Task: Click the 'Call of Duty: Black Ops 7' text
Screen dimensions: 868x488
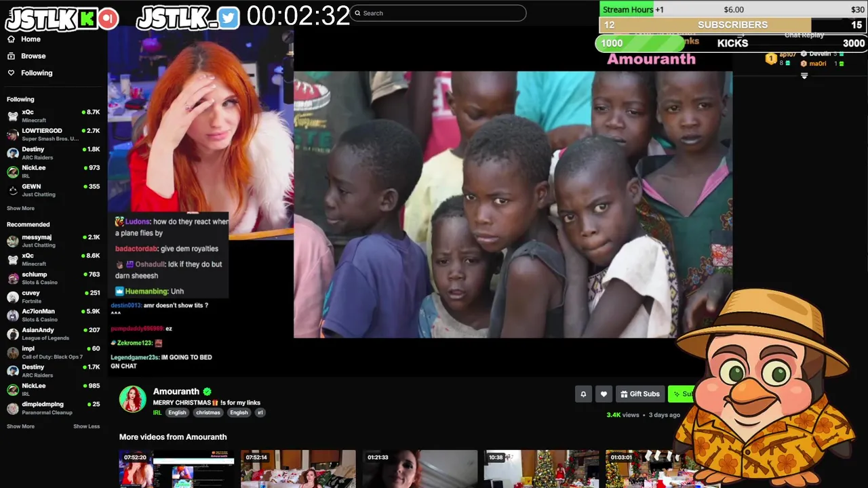Action: click(52, 357)
